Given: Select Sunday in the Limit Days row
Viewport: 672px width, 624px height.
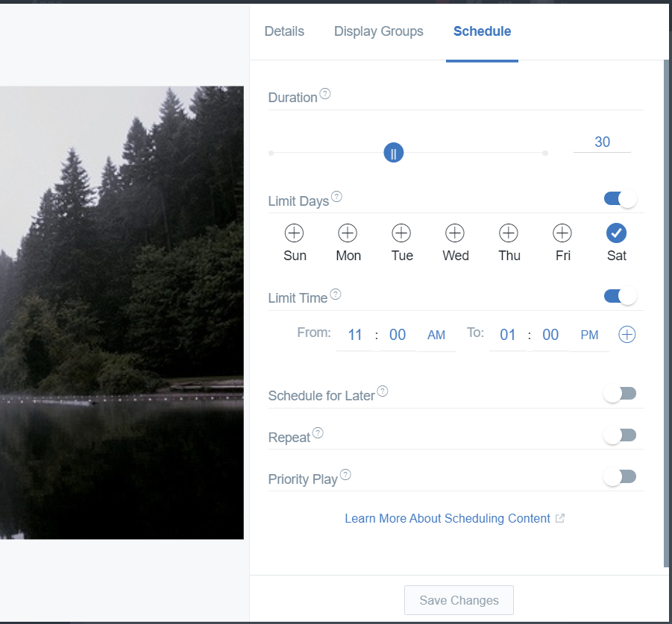Looking at the screenshot, I should [x=294, y=233].
